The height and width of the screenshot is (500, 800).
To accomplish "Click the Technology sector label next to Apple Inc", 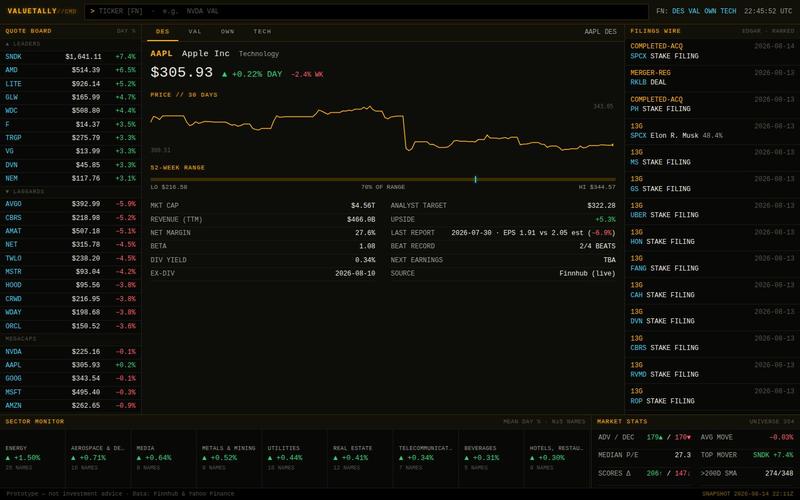I will 259,54.
